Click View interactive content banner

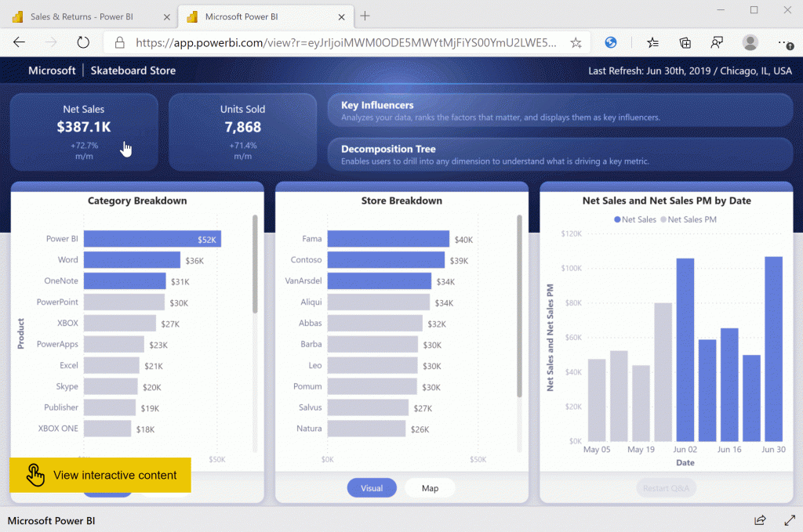[100, 476]
